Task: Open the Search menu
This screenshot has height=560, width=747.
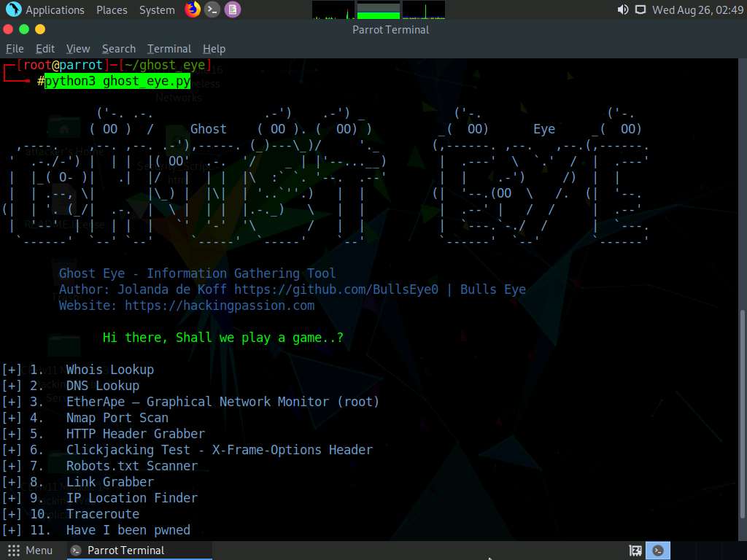Action: coord(119,49)
